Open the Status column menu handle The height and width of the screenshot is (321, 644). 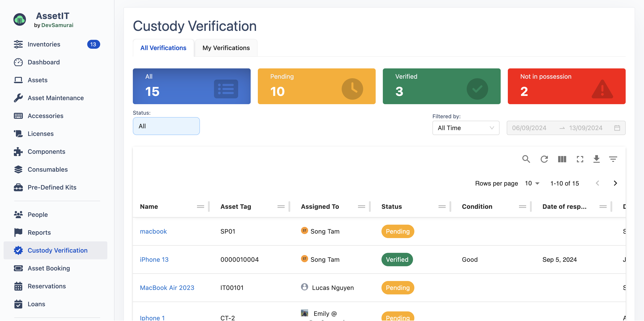[x=442, y=207]
